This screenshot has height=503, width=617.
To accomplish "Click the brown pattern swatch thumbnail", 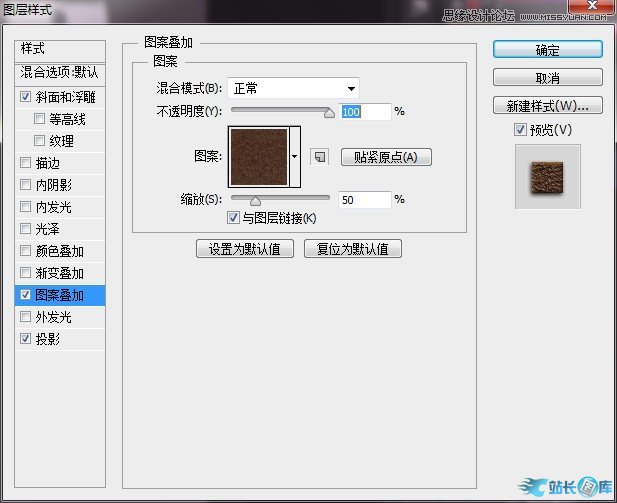I will pos(258,157).
